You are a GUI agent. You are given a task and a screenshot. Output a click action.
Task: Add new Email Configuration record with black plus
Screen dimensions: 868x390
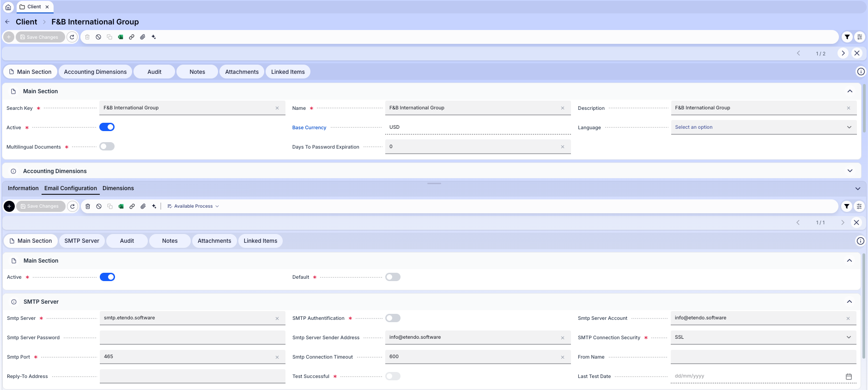[9, 206]
